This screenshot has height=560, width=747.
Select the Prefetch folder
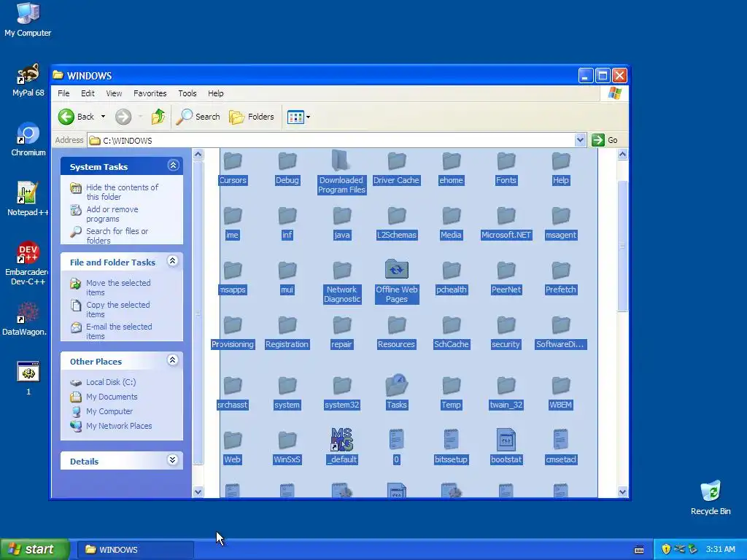(x=561, y=278)
